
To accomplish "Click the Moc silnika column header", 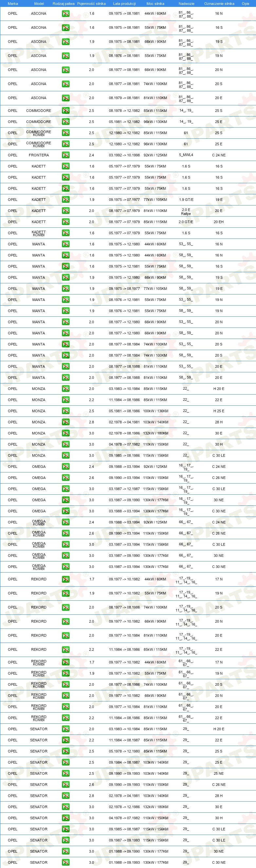I will coord(155,4).
